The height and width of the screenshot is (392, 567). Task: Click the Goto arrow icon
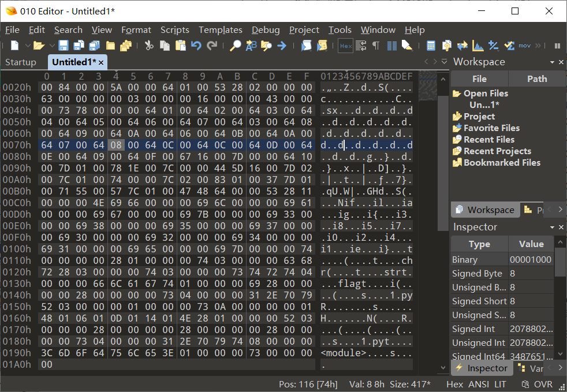point(282,46)
